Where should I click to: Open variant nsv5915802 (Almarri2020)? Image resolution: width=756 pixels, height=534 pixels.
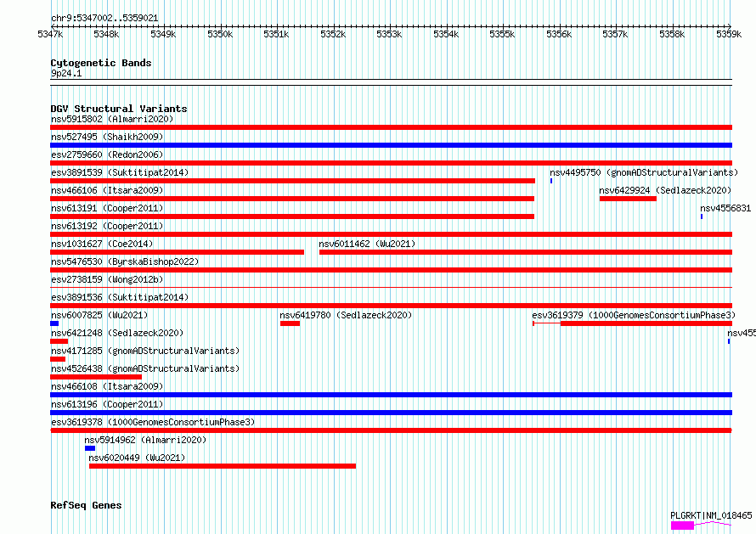click(x=112, y=119)
